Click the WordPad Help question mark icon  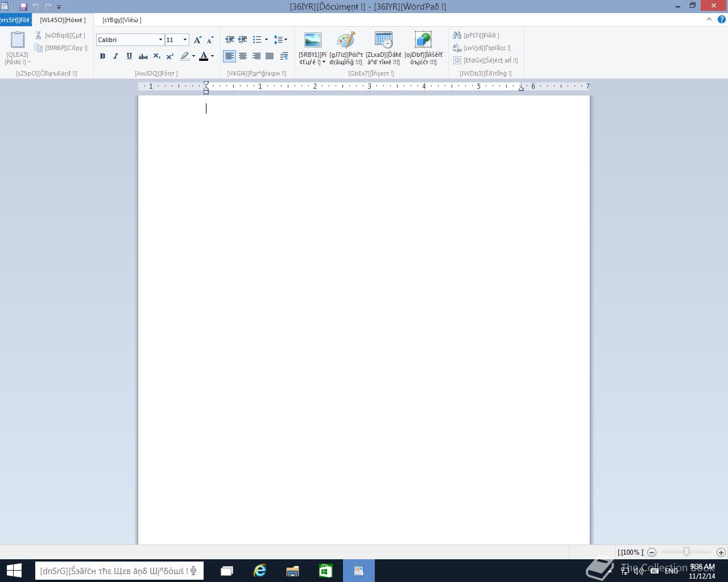tap(722, 19)
